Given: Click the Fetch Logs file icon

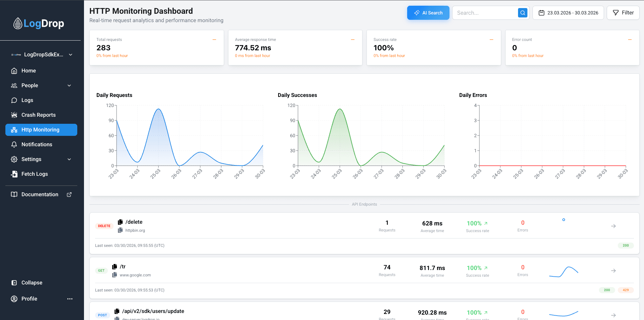Looking at the screenshot, I should coord(14,174).
